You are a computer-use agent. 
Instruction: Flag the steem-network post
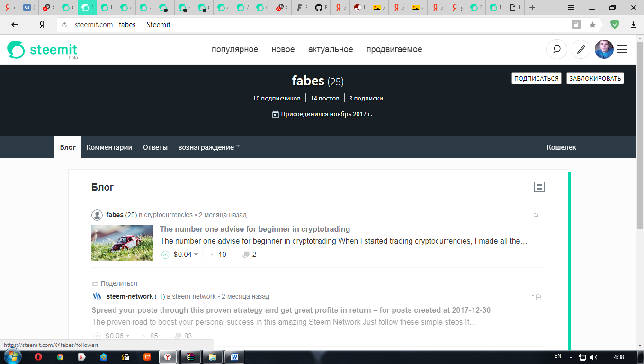[x=538, y=297]
